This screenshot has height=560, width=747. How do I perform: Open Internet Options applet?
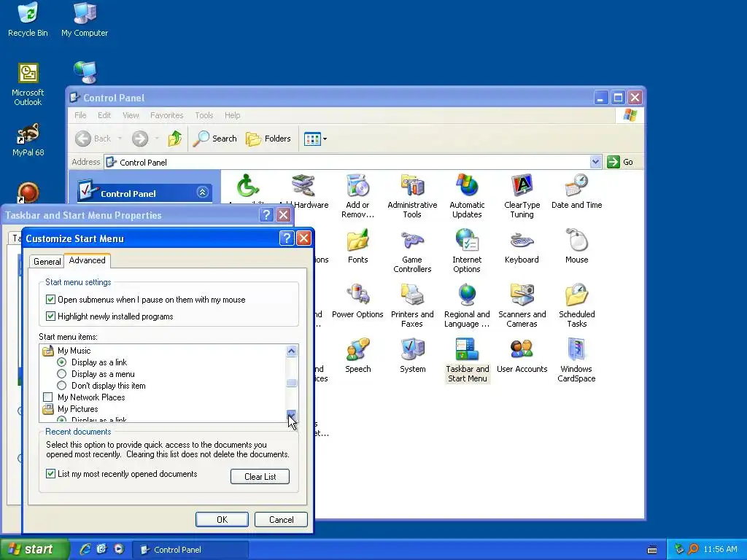(467, 251)
